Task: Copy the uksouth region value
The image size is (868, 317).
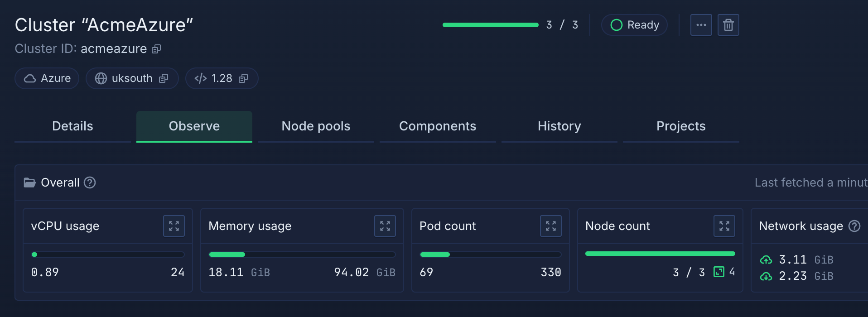Action: click(164, 79)
